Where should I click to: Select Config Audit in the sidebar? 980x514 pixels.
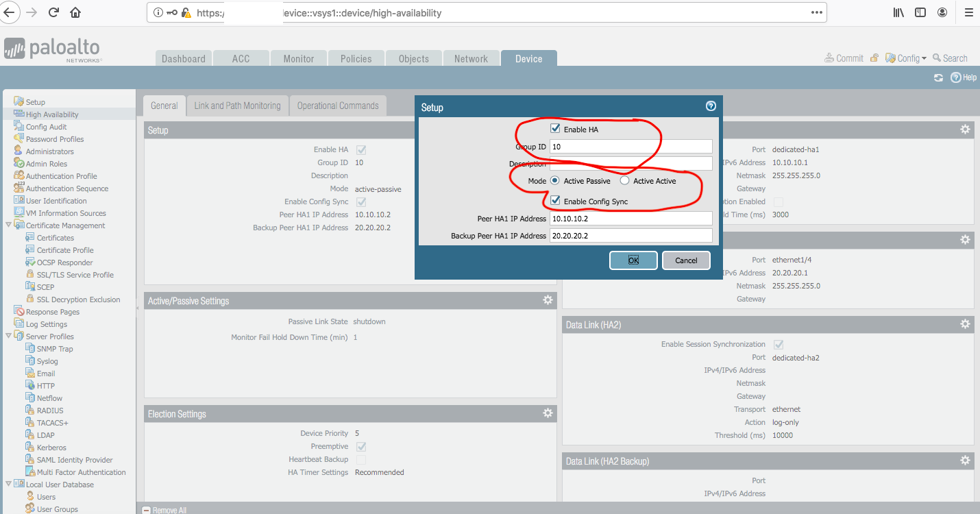(46, 127)
